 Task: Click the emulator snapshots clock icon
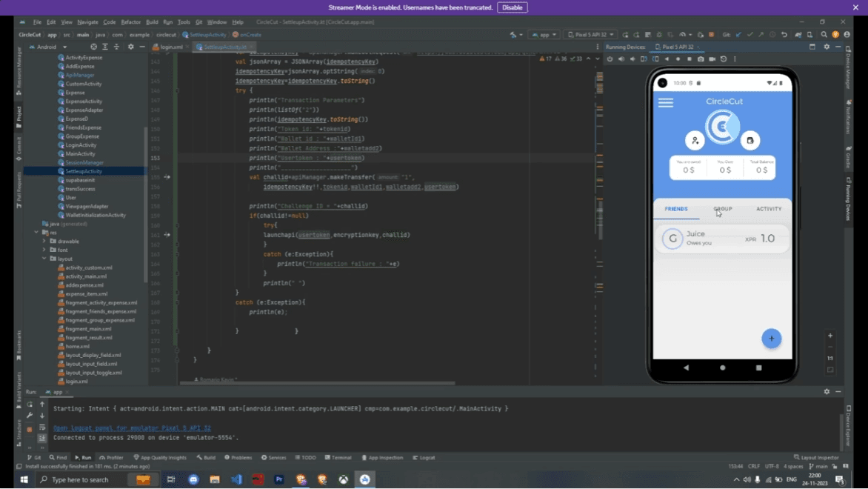(x=724, y=59)
